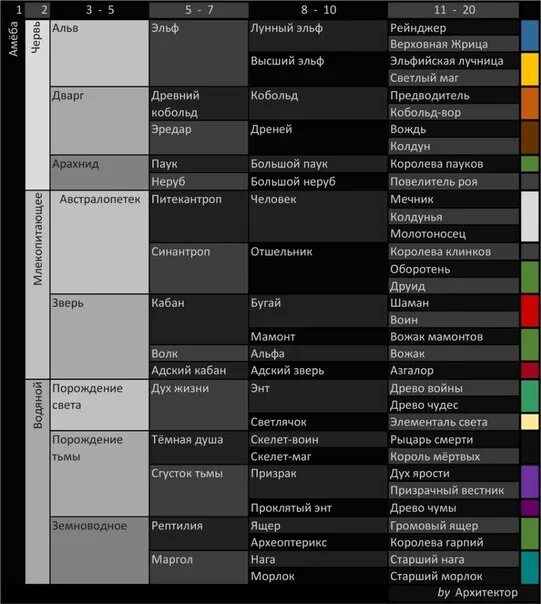The width and height of the screenshot is (541, 604).
Task: Click the red swatch beside Шаман
Action: click(530, 311)
